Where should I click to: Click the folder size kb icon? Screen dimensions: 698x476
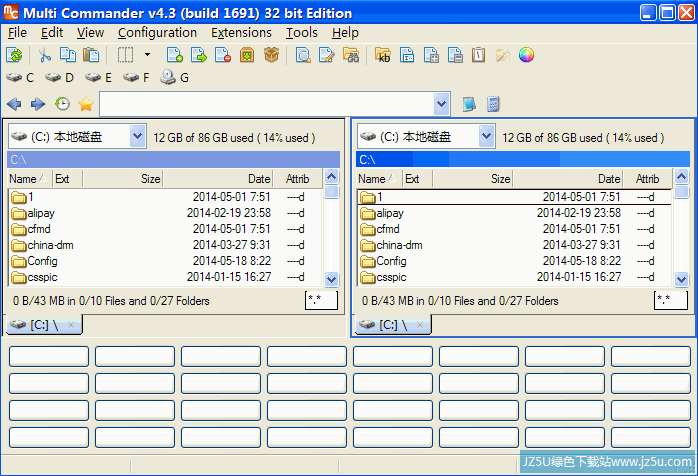pos(383,55)
